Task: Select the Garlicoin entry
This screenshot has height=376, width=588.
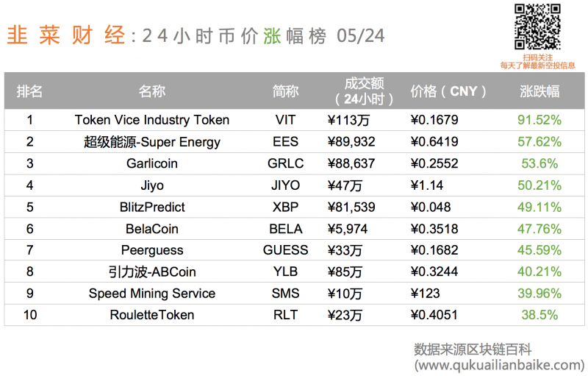Action: 152,163
